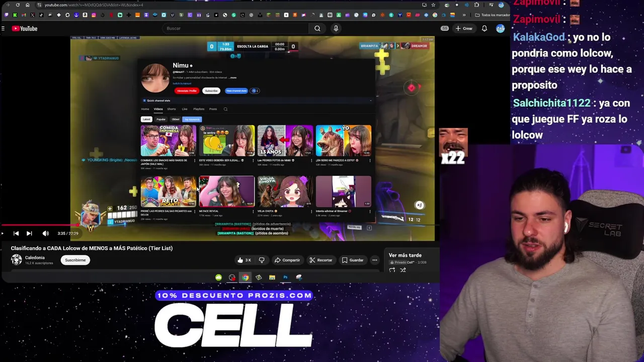Open the X bookmark icon

coord(32,15)
